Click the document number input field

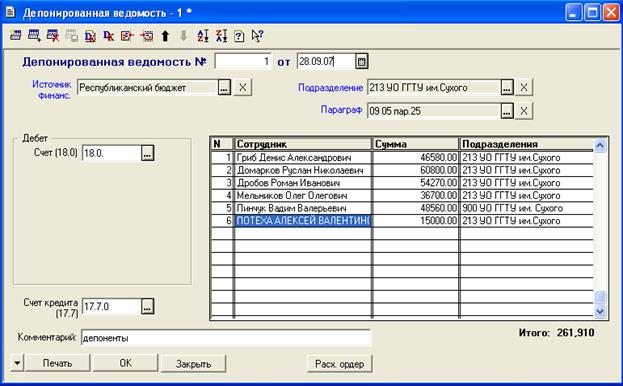[x=243, y=62]
